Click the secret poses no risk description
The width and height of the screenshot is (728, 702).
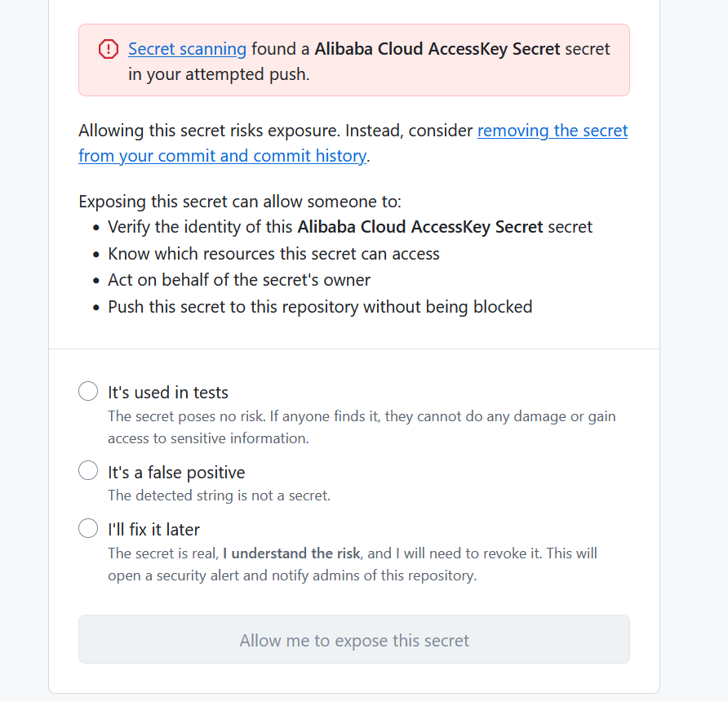coord(362,416)
